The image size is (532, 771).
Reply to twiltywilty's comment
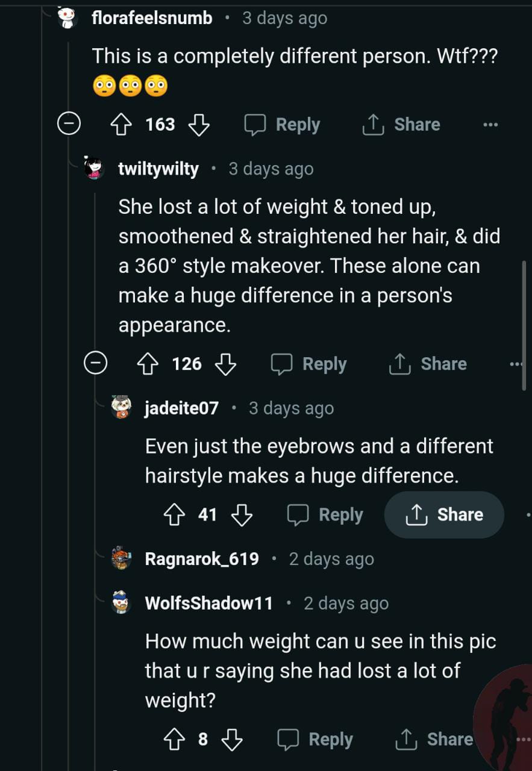click(308, 364)
